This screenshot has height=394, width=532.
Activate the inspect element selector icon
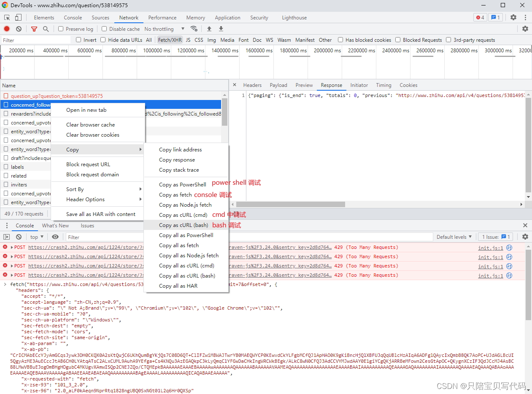(x=7, y=17)
